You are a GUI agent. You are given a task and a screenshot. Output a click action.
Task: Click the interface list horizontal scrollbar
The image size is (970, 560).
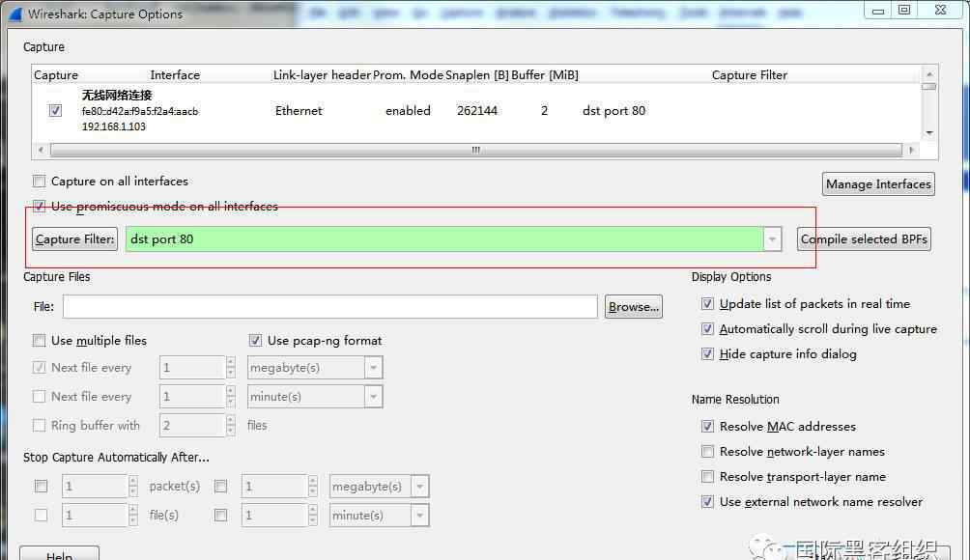click(475, 150)
